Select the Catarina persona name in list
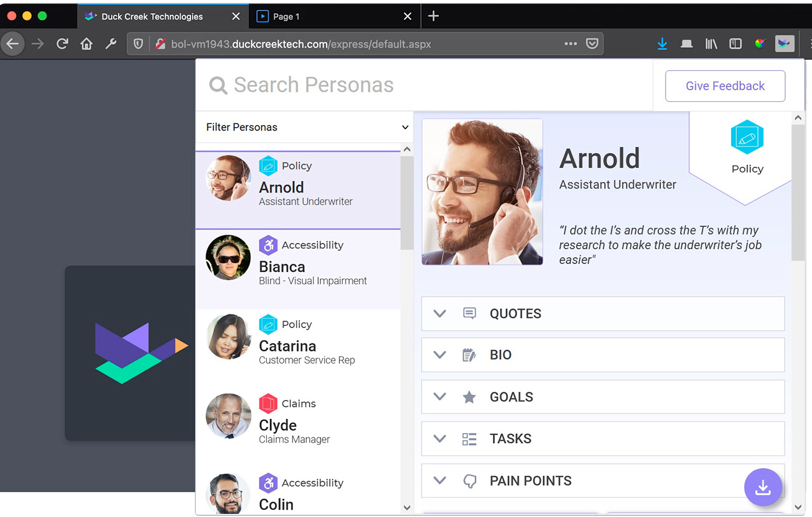The image size is (812, 517). (x=287, y=346)
